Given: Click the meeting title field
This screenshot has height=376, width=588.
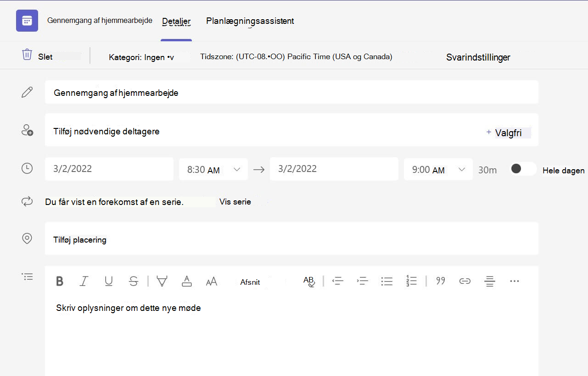Looking at the screenshot, I should (x=291, y=92).
